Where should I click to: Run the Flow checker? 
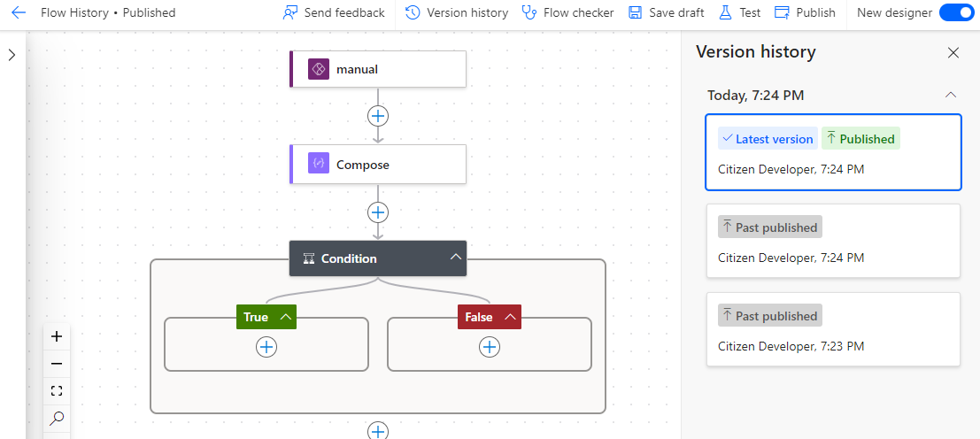pyautogui.click(x=567, y=12)
